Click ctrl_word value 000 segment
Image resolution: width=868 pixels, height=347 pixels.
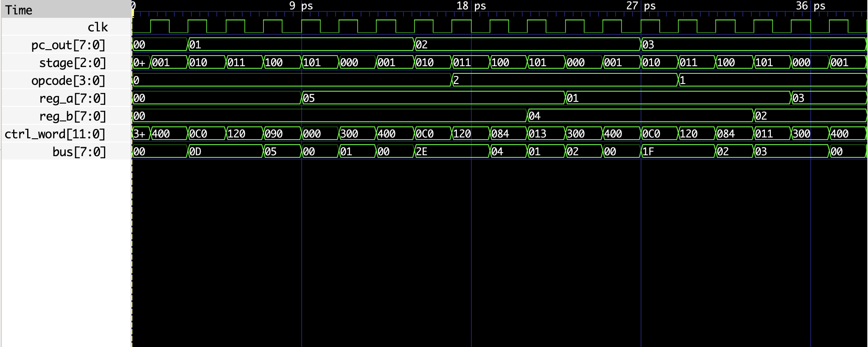(320, 134)
